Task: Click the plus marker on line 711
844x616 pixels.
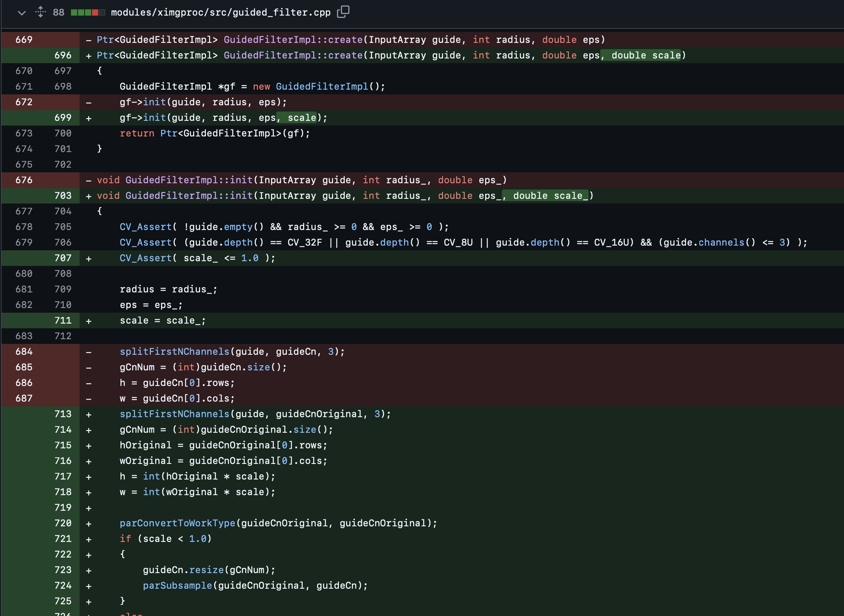Action: coord(89,321)
